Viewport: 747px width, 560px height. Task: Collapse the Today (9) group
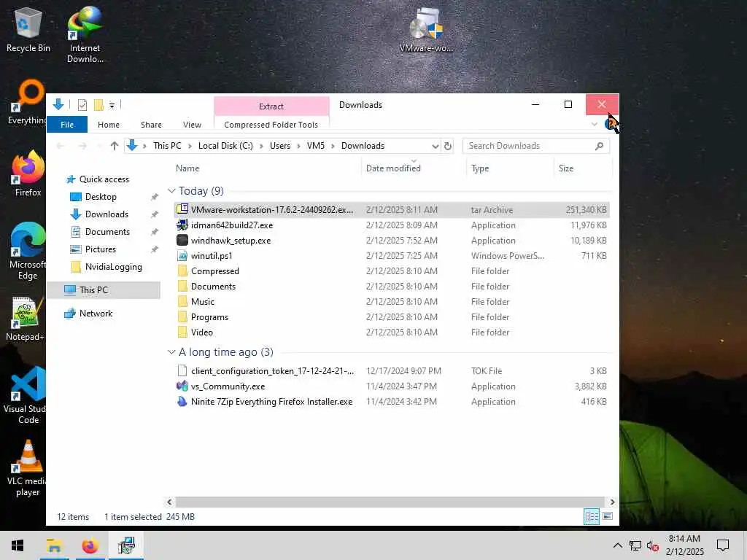171,191
